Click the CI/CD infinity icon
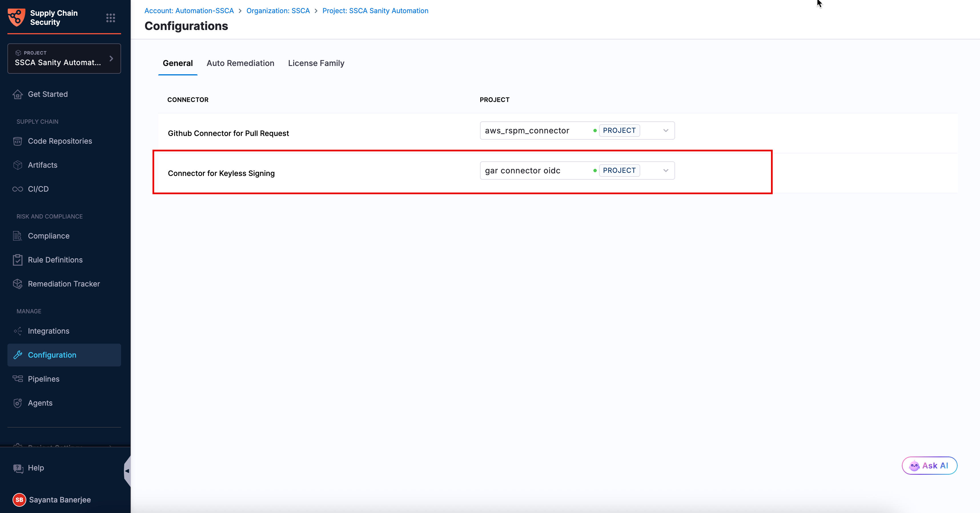 pyautogui.click(x=17, y=189)
